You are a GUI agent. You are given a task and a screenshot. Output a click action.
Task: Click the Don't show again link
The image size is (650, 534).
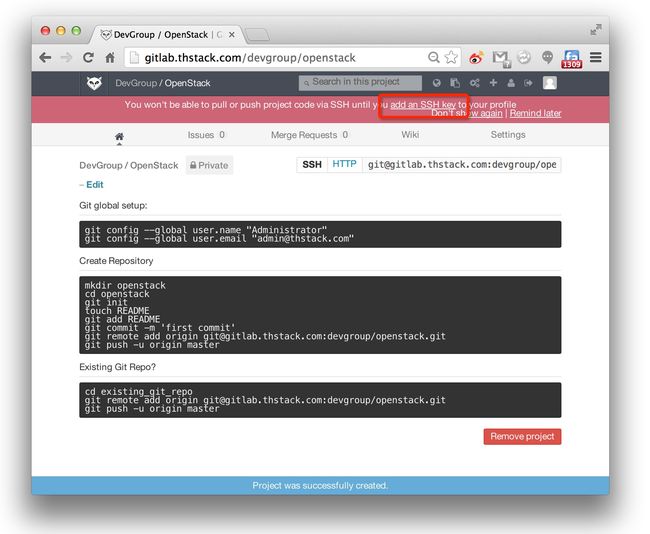tap(467, 113)
